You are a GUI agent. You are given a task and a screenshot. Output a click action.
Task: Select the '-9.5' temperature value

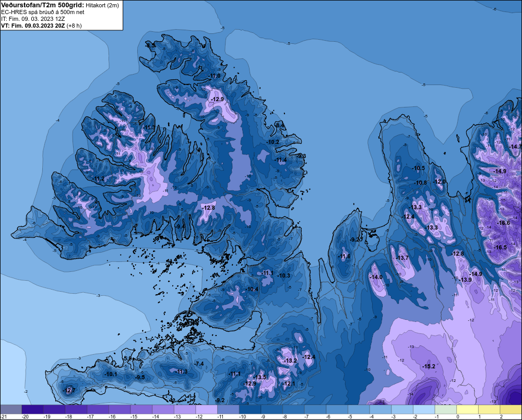140,377
